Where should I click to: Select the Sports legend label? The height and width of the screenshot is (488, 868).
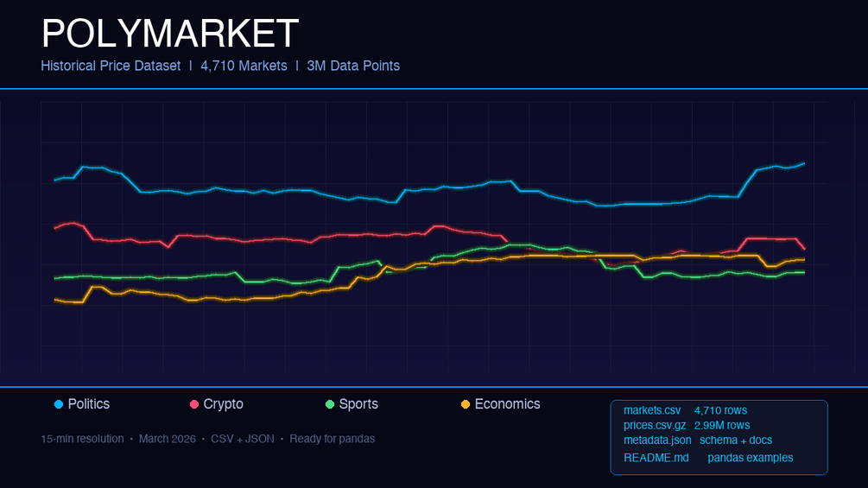click(358, 404)
